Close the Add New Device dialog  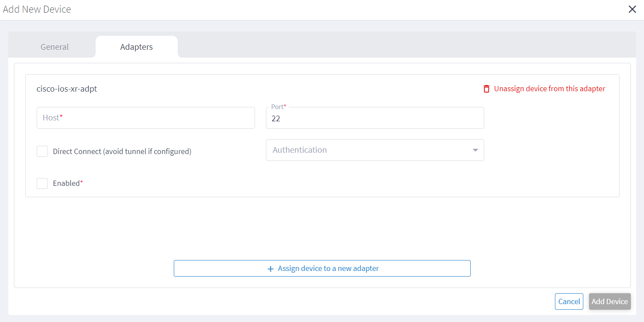coord(632,9)
